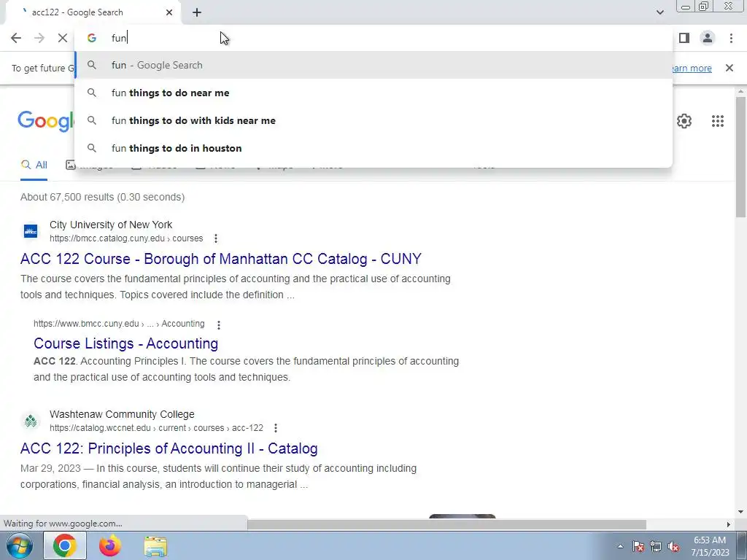
Task: Open the Chrome profile avatar
Action: coord(708,38)
